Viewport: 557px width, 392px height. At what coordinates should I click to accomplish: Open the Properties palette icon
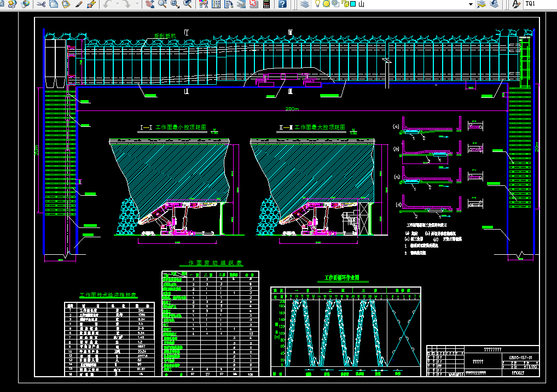pyautogui.click(x=204, y=4)
